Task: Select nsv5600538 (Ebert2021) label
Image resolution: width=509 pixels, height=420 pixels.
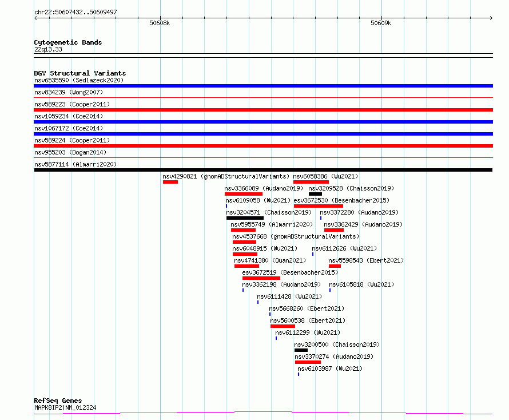Action: [x=308, y=320]
